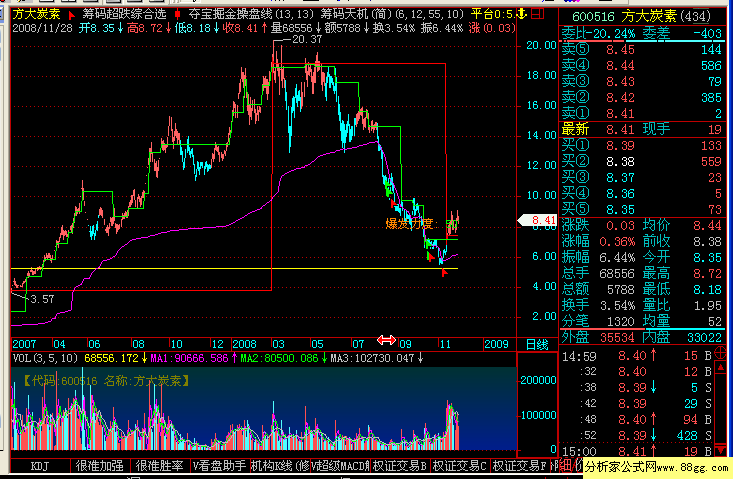Select the 卖① 8.41 ask row
733x479 pixels.
[642, 113]
